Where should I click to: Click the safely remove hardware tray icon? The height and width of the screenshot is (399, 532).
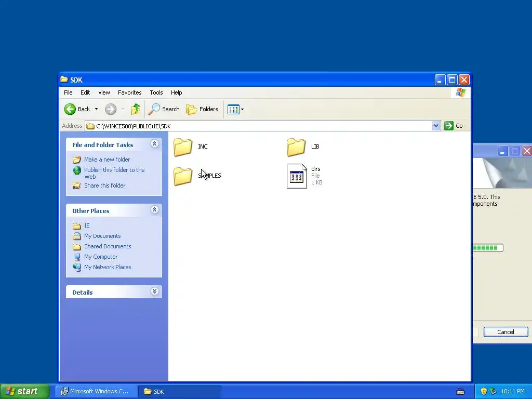coord(494,391)
